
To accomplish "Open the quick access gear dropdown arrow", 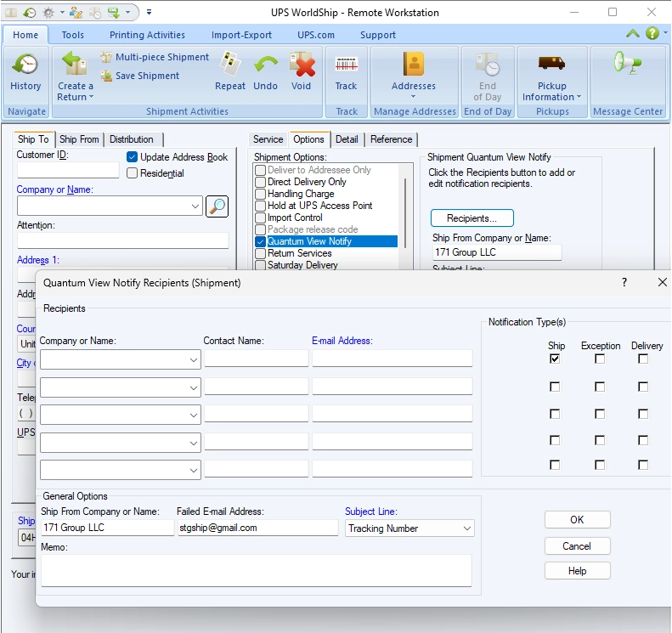I will (x=62, y=13).
